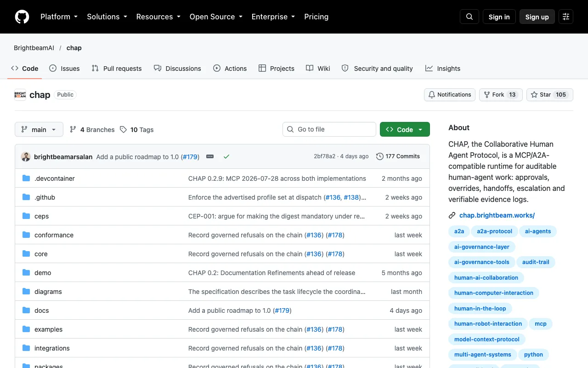Switch to the Discussions tab

[x=177, y=69]
